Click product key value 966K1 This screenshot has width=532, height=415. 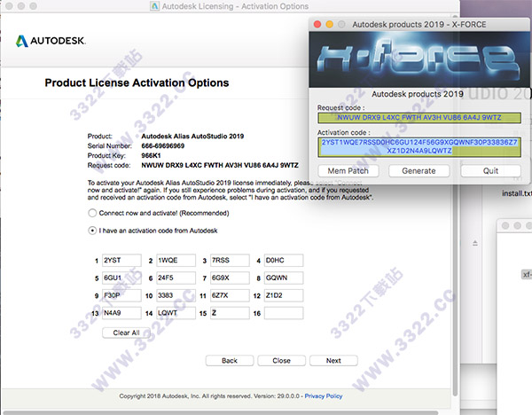point(151,156)
